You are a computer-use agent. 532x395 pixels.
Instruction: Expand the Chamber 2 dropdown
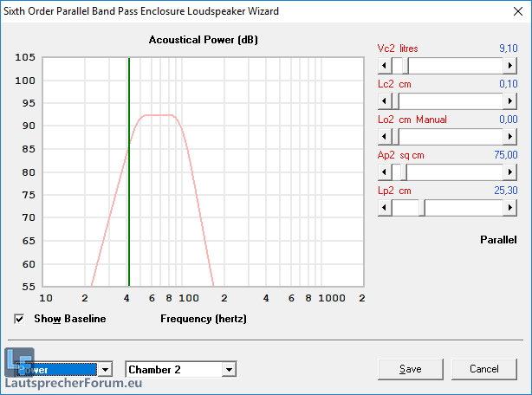[x=229, y=370]
